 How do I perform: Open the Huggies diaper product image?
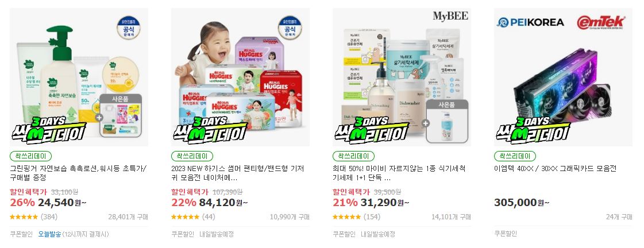coord(240,77)
